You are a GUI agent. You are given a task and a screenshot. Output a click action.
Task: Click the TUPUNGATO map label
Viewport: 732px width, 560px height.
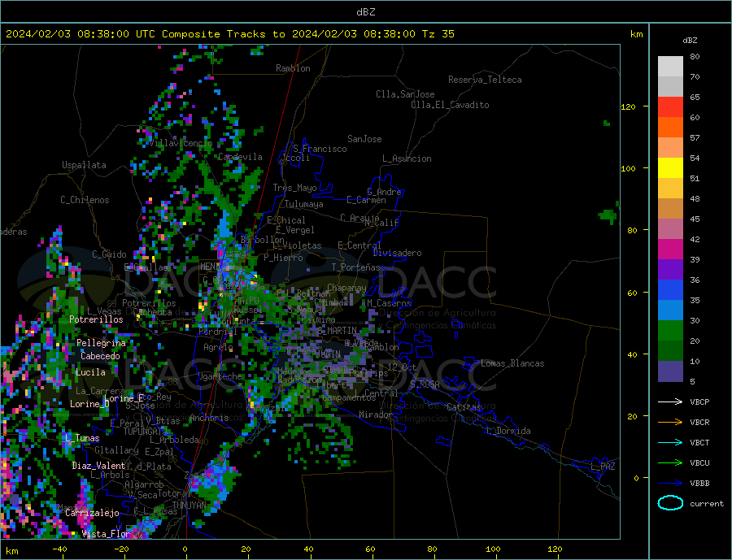point(146,432)
